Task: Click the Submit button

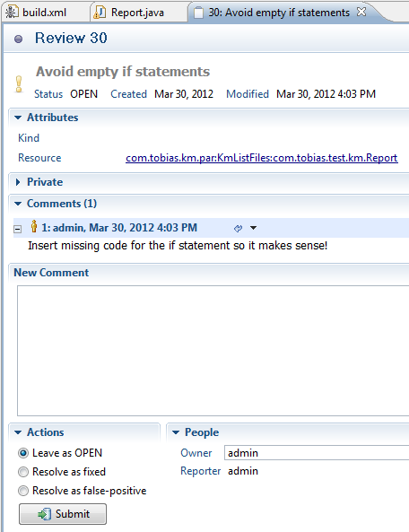Action: [x=63, y=514]
